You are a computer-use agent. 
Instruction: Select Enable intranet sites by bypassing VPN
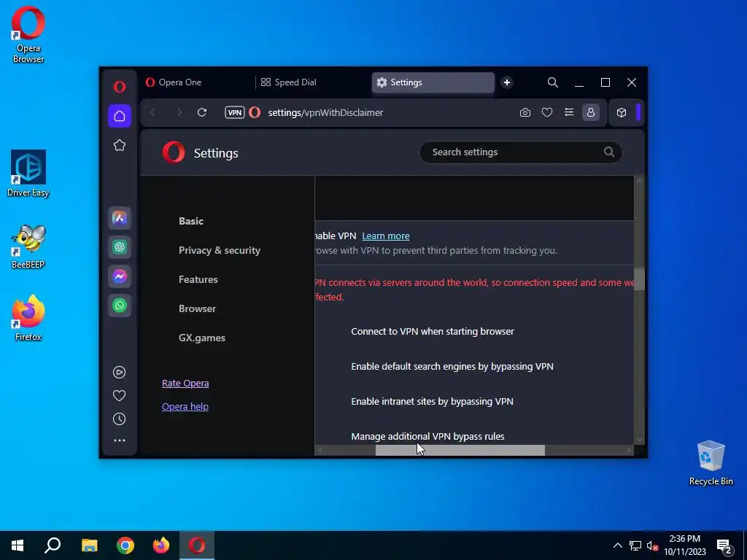[x=432, y=402]
